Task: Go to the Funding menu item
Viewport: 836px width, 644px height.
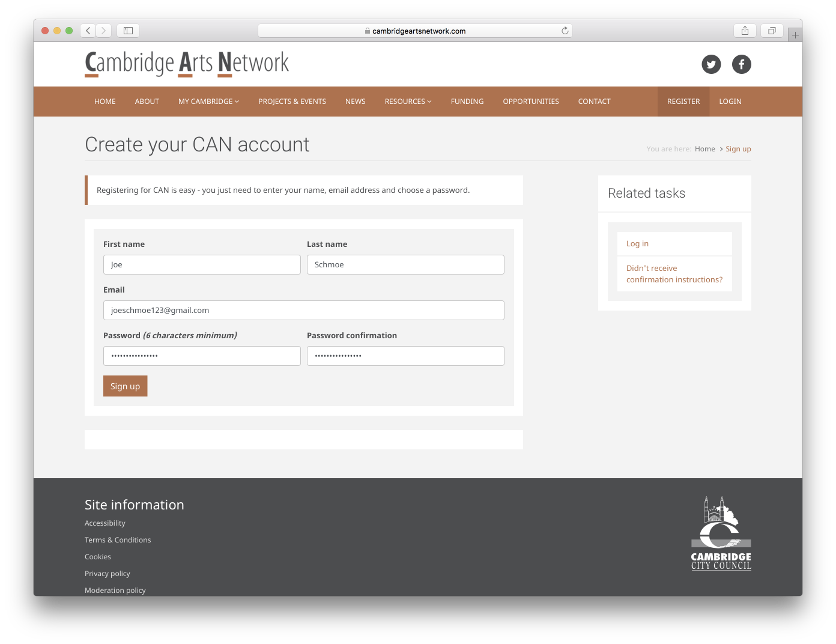Action: click(467, 102)
